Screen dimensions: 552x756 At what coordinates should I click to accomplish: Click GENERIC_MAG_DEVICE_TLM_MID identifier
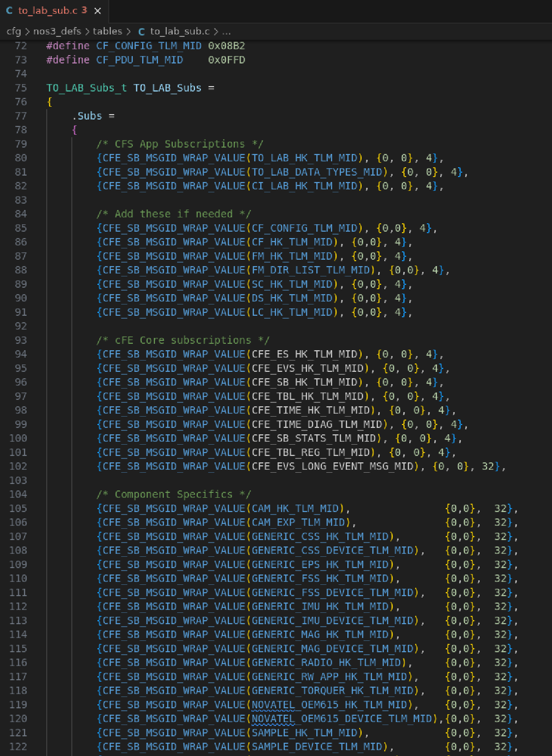[x=333, y=649]
